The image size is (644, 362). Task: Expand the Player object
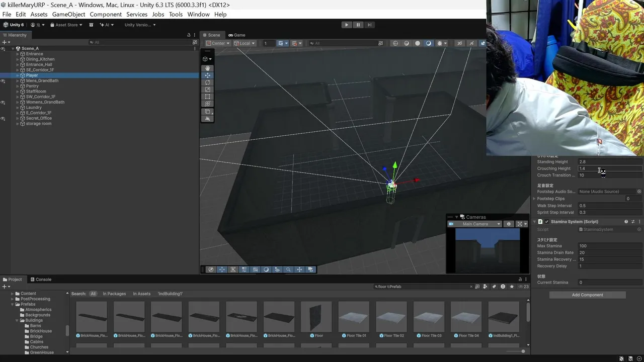[17, 75]
